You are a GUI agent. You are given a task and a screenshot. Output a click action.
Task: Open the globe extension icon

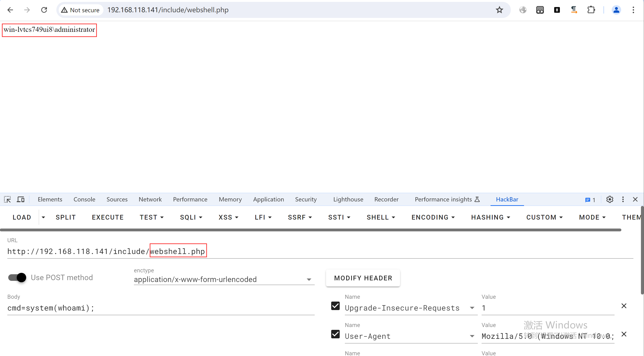(x=523, y=10)
